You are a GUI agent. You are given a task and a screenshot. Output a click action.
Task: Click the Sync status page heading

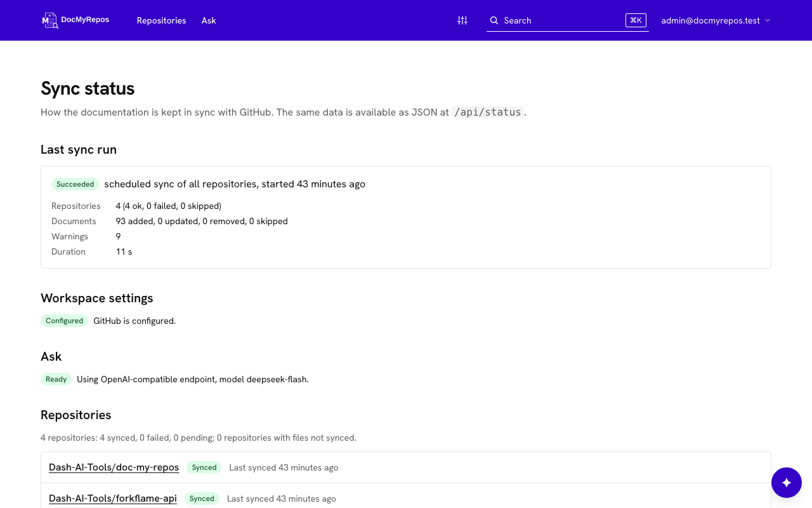[x=88, y=88]
